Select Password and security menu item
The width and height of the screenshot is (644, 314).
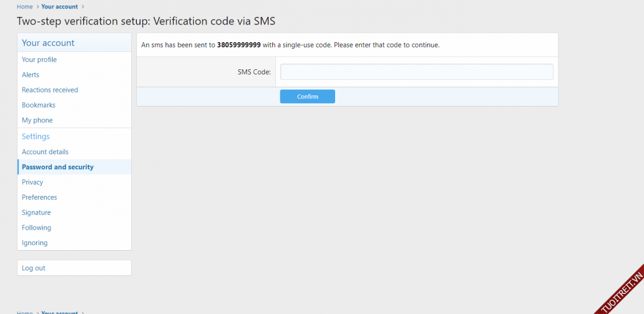(x=58, y=167)
